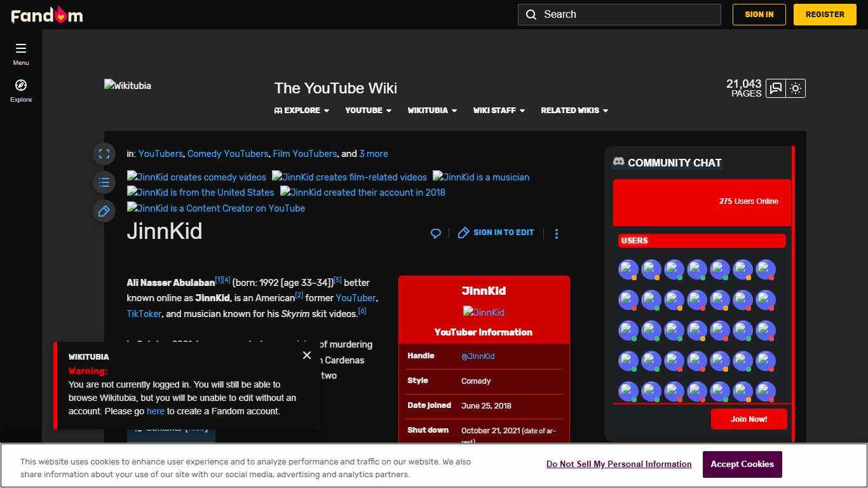
Task: Open the discussions icon near page count
Action: (x=776, y=88)
